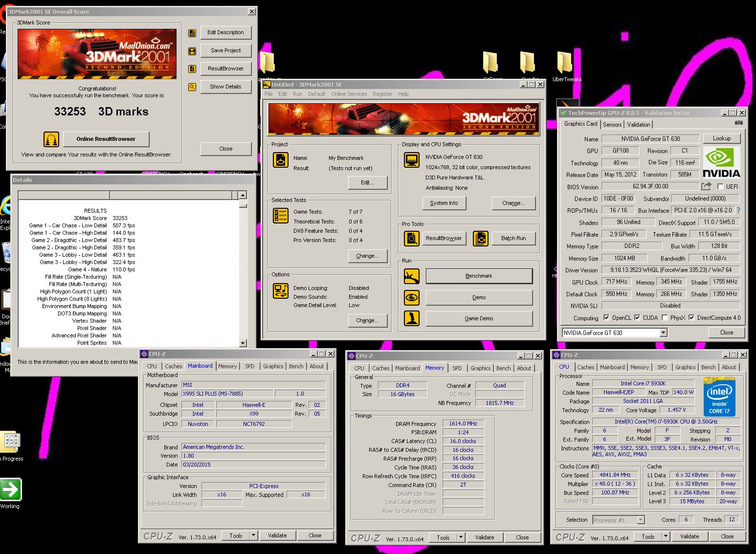Screen dimensions: 756x554
Task: Click the Online ResultBrowser icon
Action: [51, 139]
